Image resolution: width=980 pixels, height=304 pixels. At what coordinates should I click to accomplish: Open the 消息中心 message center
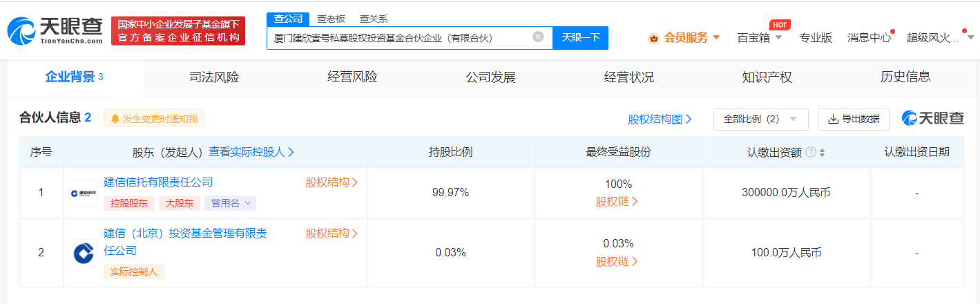coord(869,38)
